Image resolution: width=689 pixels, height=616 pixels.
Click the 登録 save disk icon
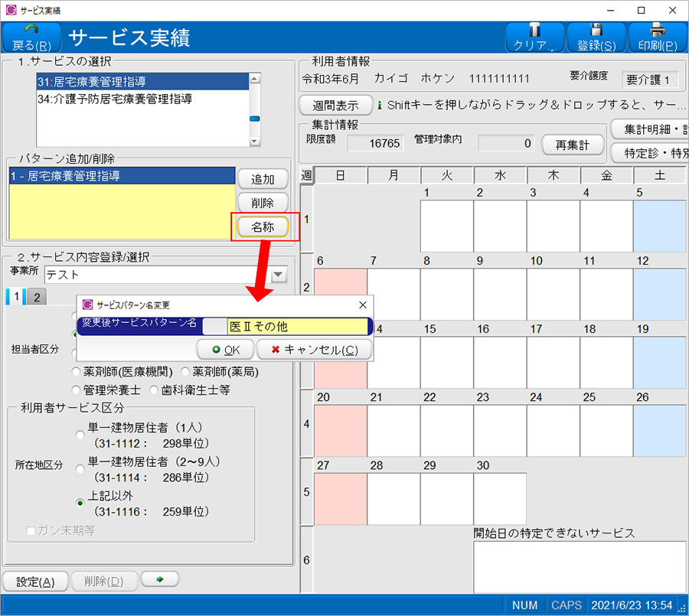pyautogui.click(x=596, y=30)
